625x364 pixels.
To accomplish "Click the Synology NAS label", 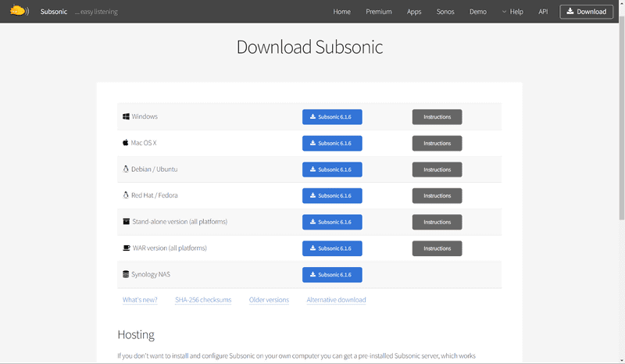I will (151, 274).
